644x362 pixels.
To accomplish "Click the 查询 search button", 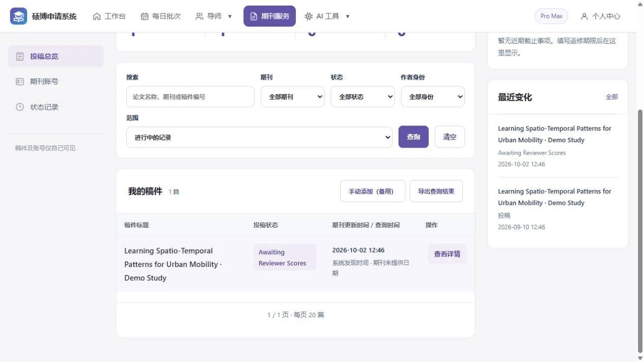I will tap(413, 137).
